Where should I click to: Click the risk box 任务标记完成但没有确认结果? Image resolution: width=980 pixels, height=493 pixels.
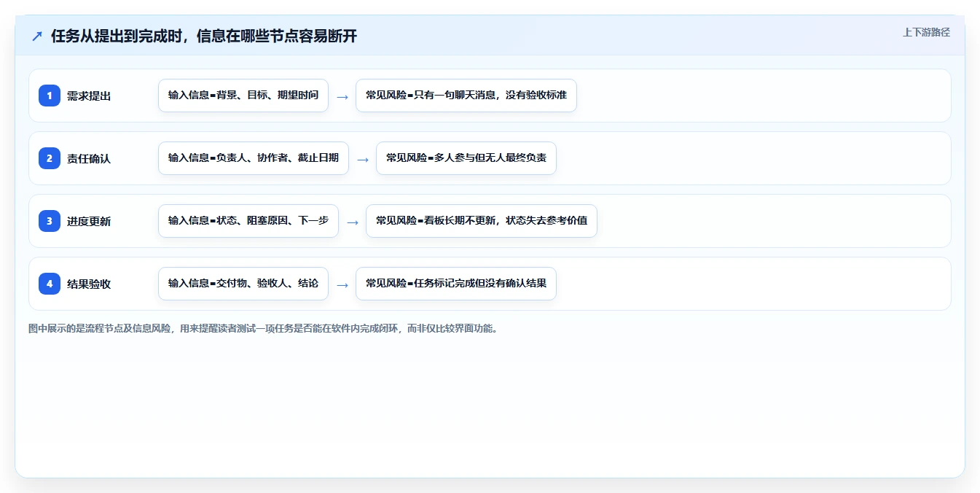(456, 284)
